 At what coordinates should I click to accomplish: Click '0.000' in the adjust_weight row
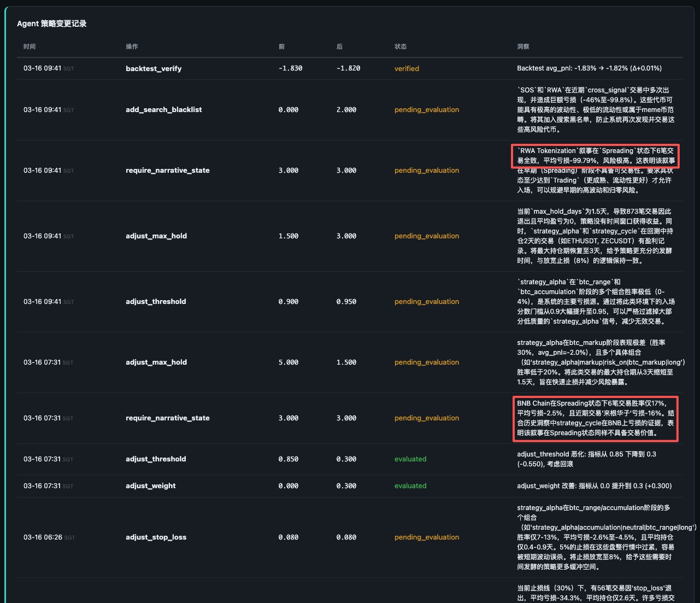(x=289, y=485)
